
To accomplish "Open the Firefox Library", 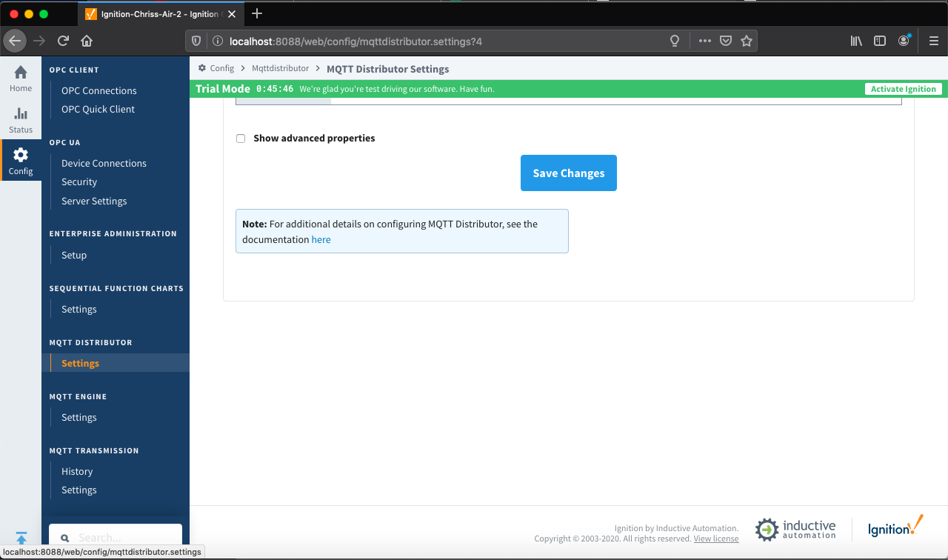I will pyautogui.click(x=856, y=41).
